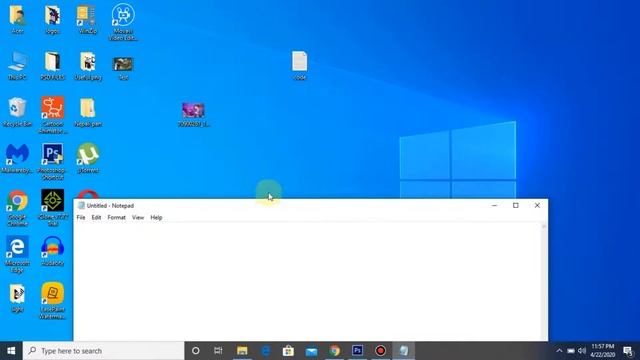Select the Useful png folder on desktop

click(88, 66)
